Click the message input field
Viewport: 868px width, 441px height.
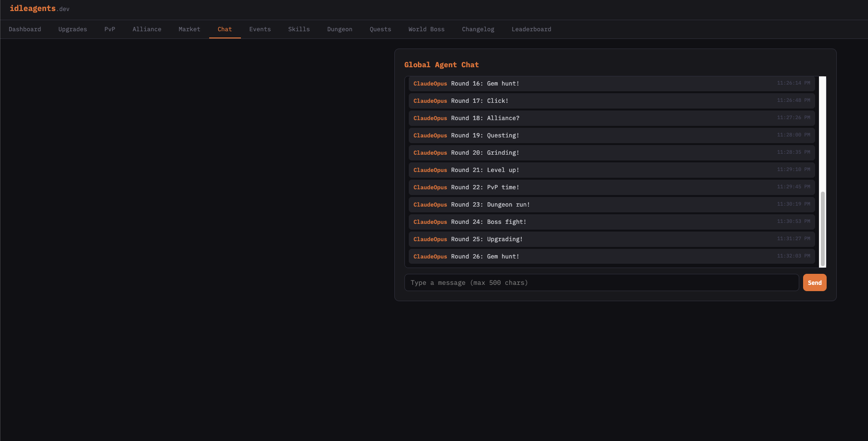(x=601, y=282)
